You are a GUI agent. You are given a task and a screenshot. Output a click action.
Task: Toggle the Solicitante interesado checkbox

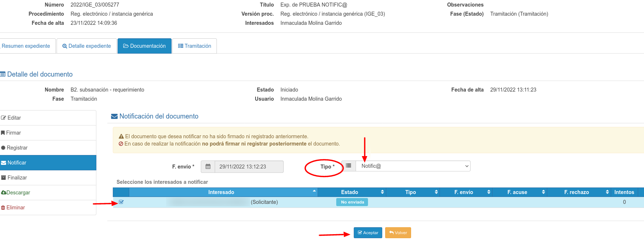click(121, 202)
